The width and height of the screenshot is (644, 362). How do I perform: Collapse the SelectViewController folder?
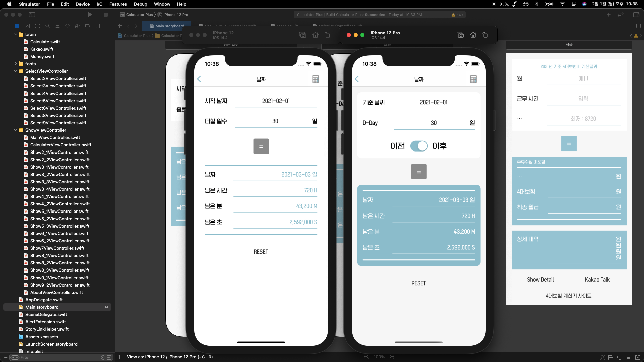pos(15,71)
